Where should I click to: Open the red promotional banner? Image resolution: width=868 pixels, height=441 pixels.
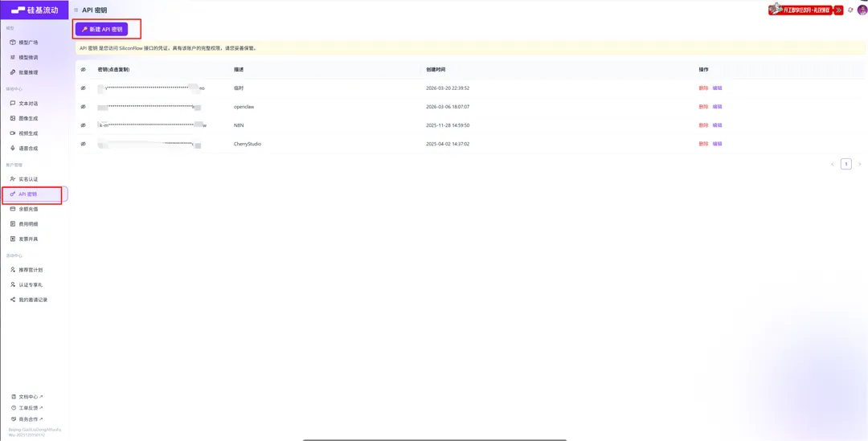pyautogui.click(x=800, y=10)
